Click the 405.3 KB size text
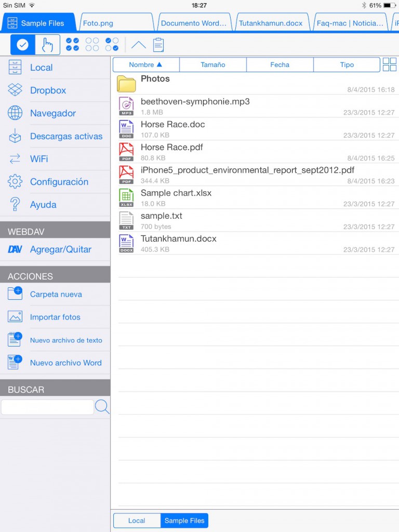The height and width of the screenshot is (532, 399). 155,249
